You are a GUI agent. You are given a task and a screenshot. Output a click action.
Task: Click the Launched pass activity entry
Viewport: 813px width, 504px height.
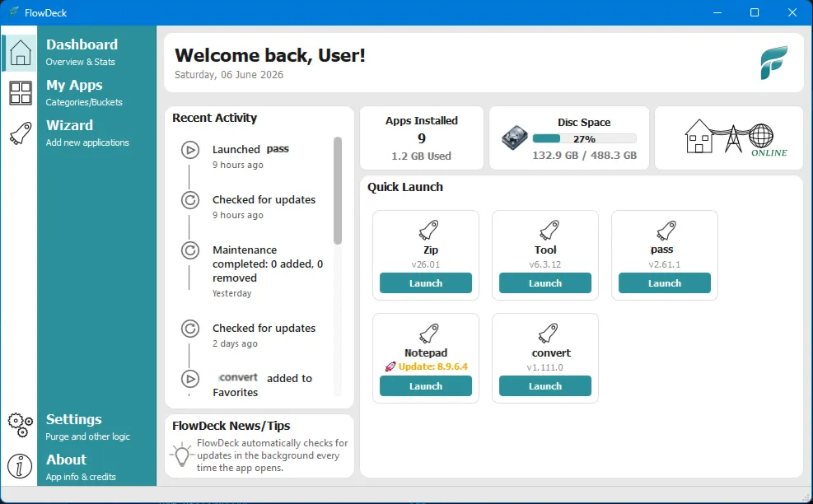point(250,156)
